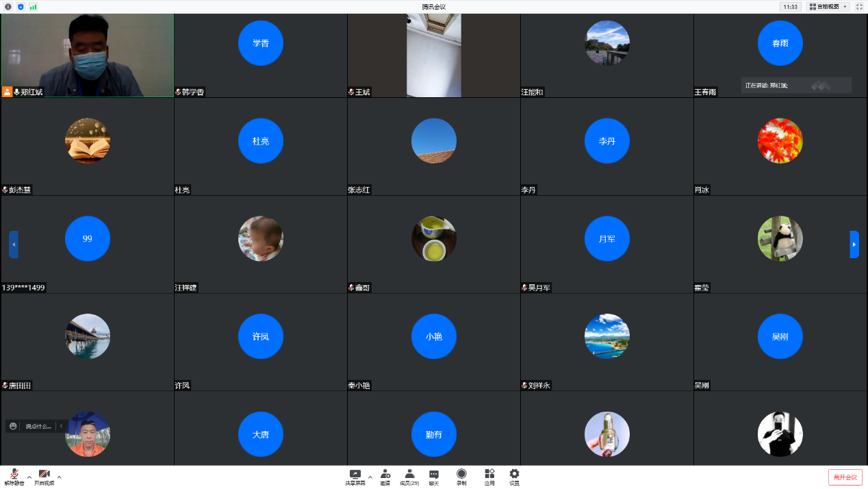Screen dimensions: 868x489
Task: Open the 设置 settings gear
Action: (514, 477)
